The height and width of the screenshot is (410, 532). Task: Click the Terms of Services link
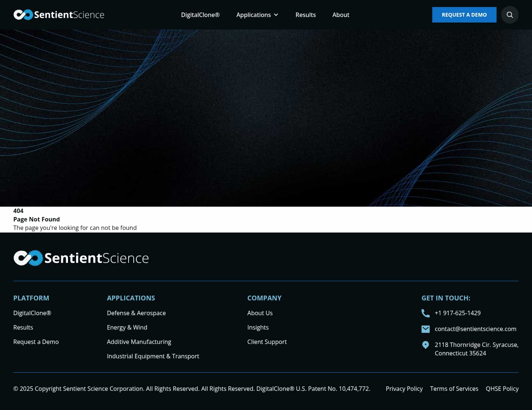click(x=454, y=389)
